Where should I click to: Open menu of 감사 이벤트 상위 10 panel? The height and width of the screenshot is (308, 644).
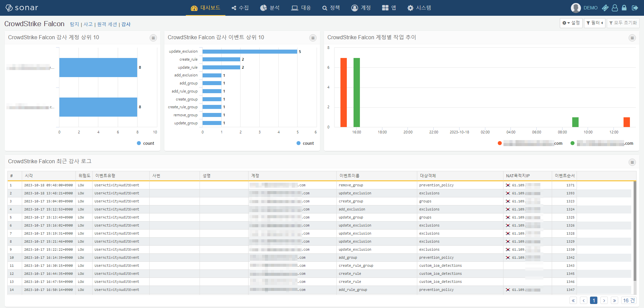pos(313,38)
